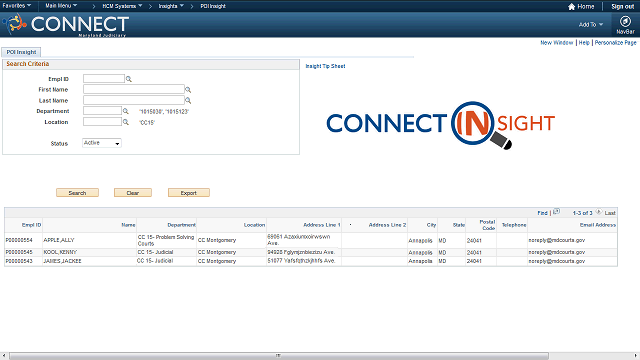This screenshot has width=640, height=360.
Task: Open the Main Menu dropdown
Action: (x=61, y=6)
